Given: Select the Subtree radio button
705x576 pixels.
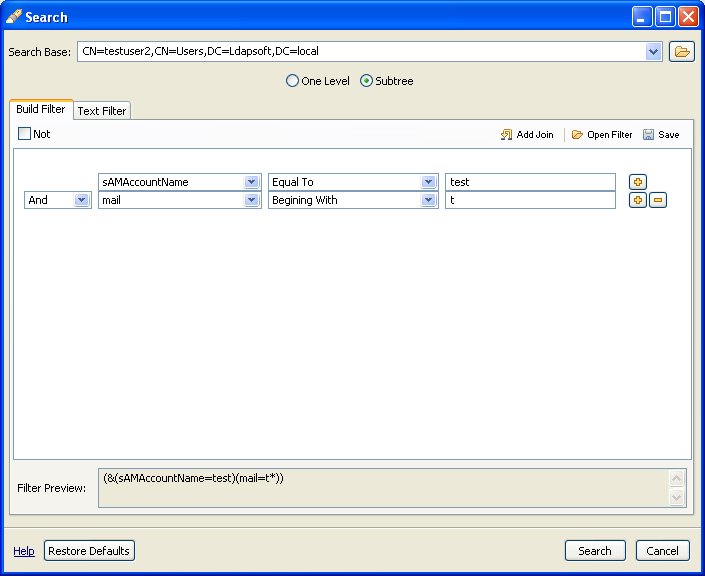Looking at the screenshot, I should coord(366,81).
